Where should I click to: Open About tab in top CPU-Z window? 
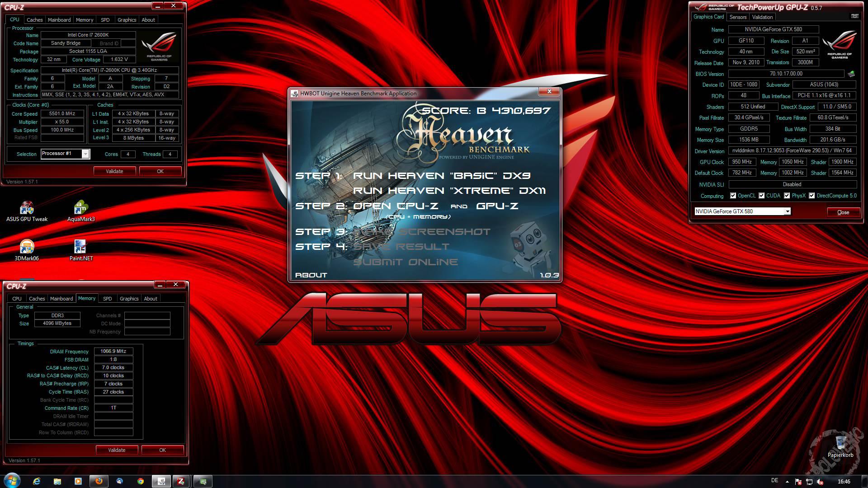click(148, 20)
